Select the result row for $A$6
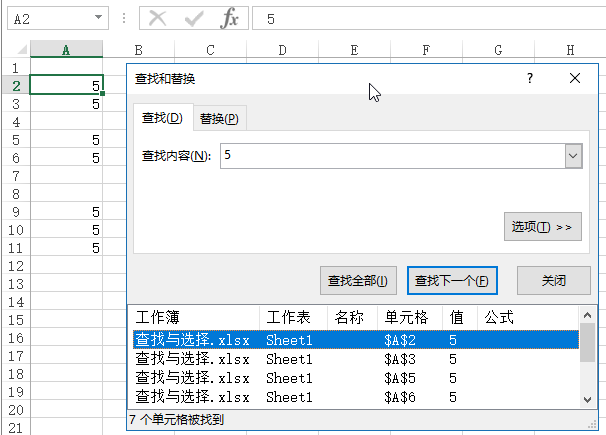 point(355,397)
